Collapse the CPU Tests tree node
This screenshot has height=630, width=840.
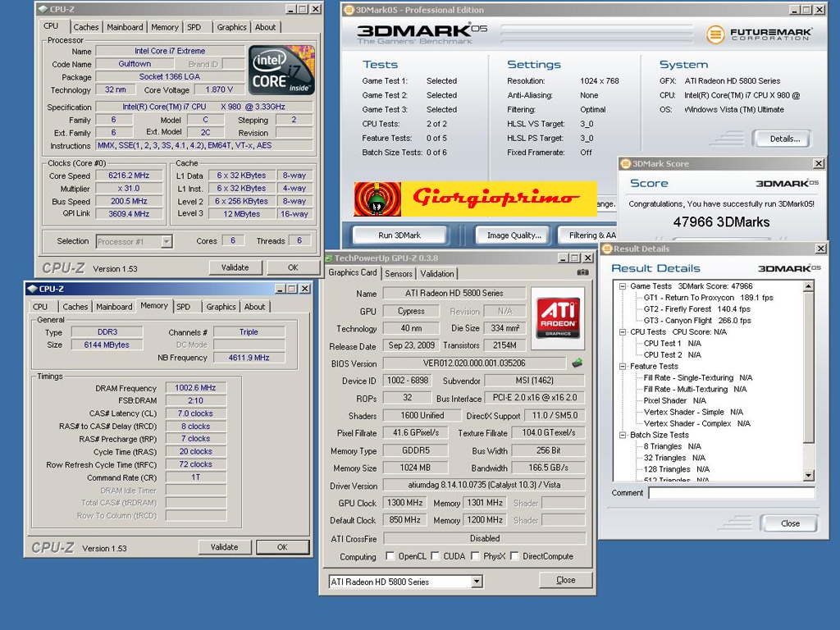tap(623, 332)
